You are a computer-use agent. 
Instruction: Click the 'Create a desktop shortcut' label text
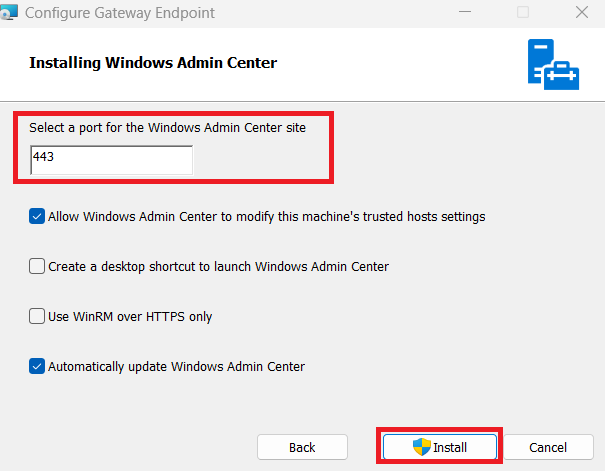click(x=218, y=266)
